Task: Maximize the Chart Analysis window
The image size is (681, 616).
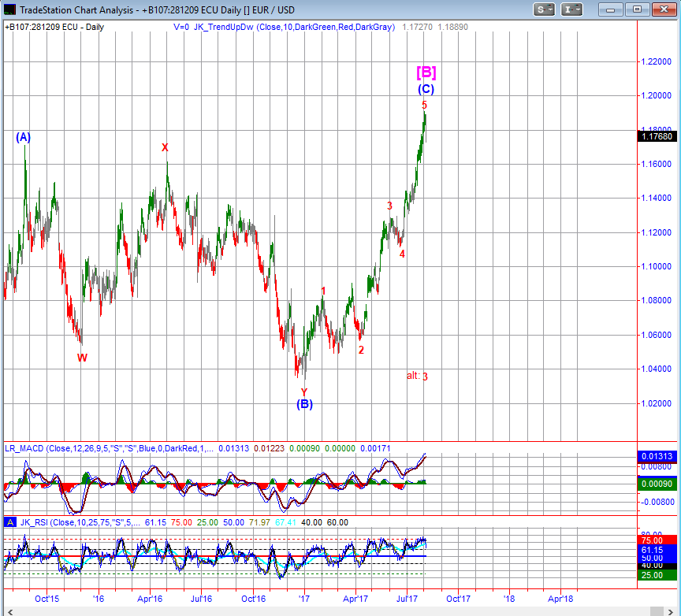Action: (637, 9)
